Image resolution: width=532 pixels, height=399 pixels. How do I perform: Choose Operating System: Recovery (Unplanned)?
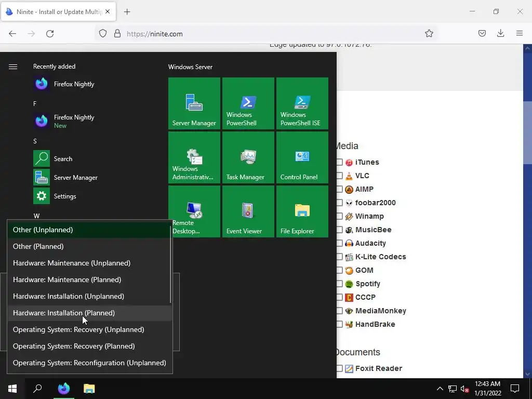(x=89, y=329)
